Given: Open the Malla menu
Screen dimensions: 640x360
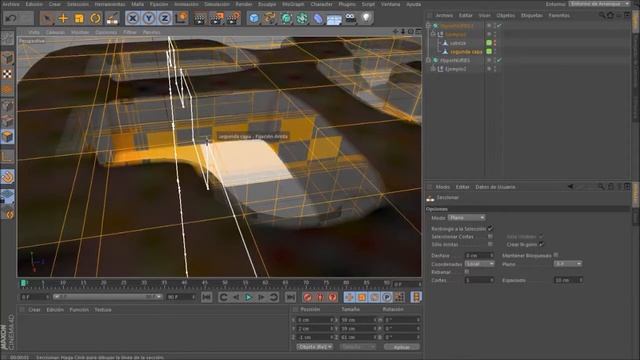Looking at the screenshot, I should coord(138,4).
